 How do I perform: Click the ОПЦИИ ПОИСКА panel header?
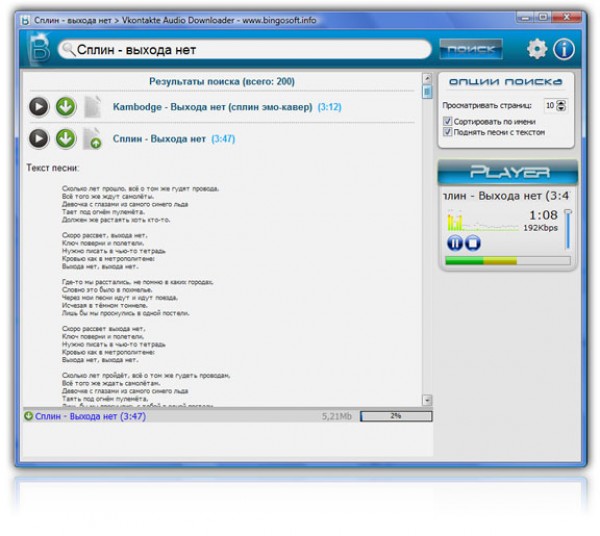coord(506,81)
